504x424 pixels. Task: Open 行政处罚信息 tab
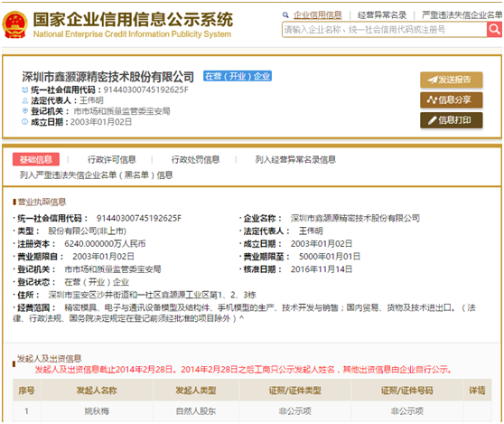click(x=195, y=159)
